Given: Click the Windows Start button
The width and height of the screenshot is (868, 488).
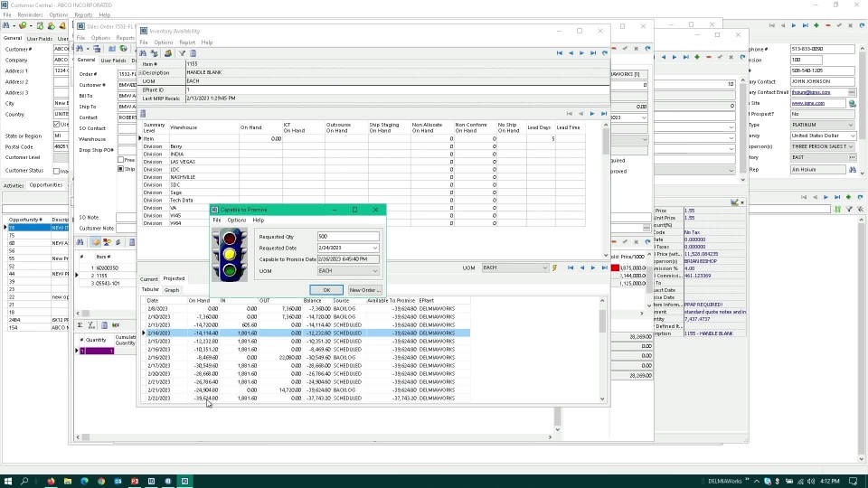Looking at the screenshot, I should tap(8, 482).
